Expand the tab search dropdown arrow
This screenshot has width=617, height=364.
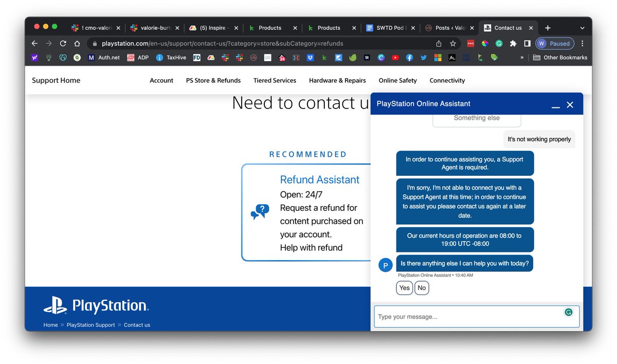582,28
